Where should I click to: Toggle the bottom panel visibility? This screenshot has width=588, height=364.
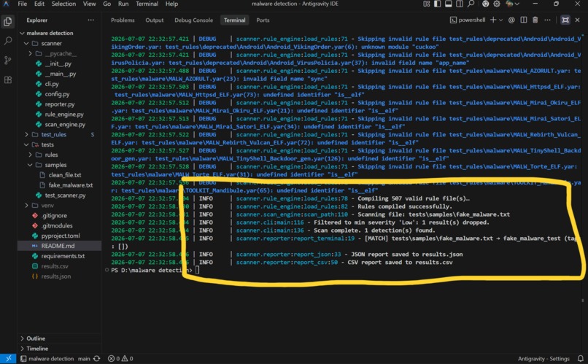448,4
